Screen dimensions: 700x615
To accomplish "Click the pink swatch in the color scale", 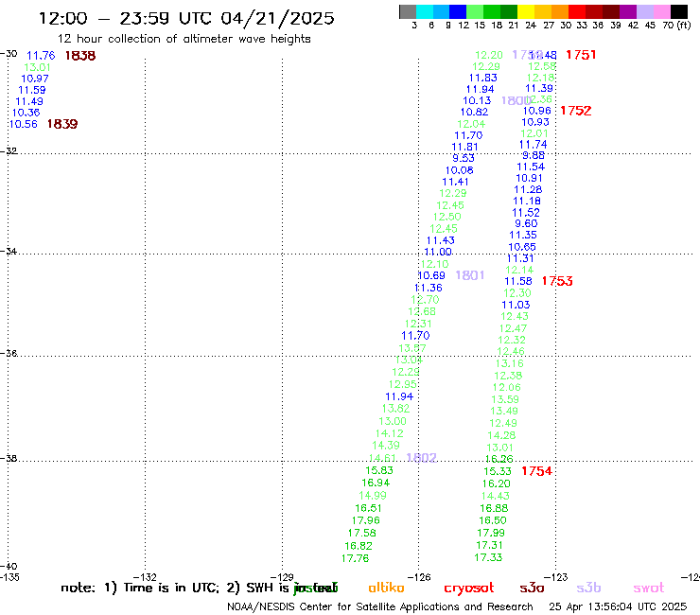I will [x=662, y=11].
